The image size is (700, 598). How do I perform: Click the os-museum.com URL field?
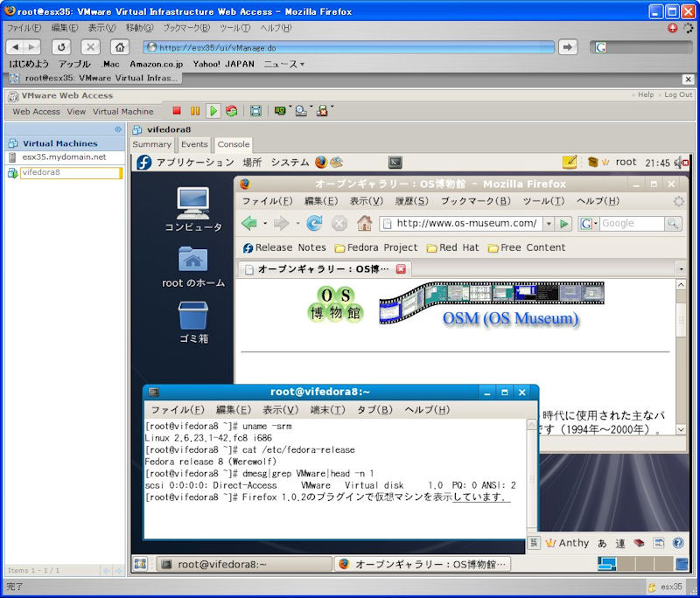[x=461, y=224]
